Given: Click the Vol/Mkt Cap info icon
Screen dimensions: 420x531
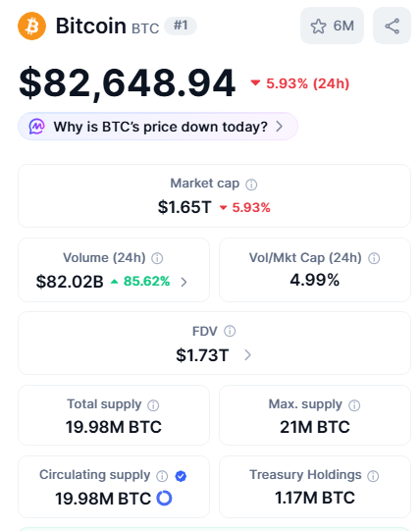Looking at the screenshot, I should click(x=374, y=258).
